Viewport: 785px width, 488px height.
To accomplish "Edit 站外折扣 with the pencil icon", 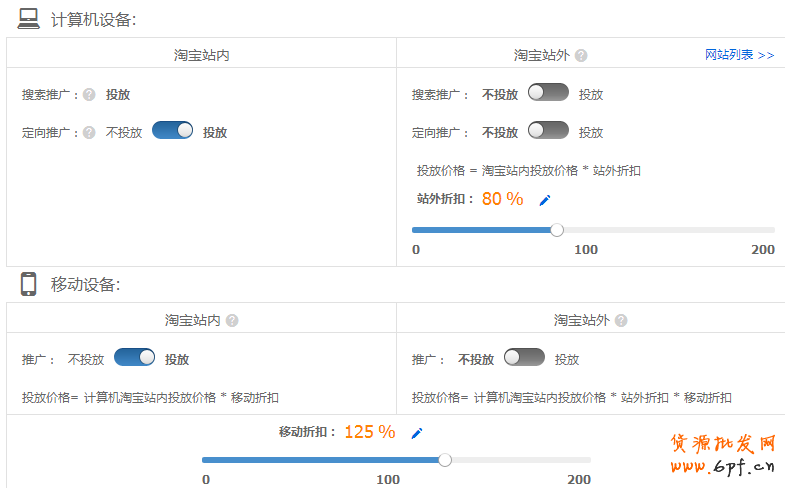I will click(545, 200).
